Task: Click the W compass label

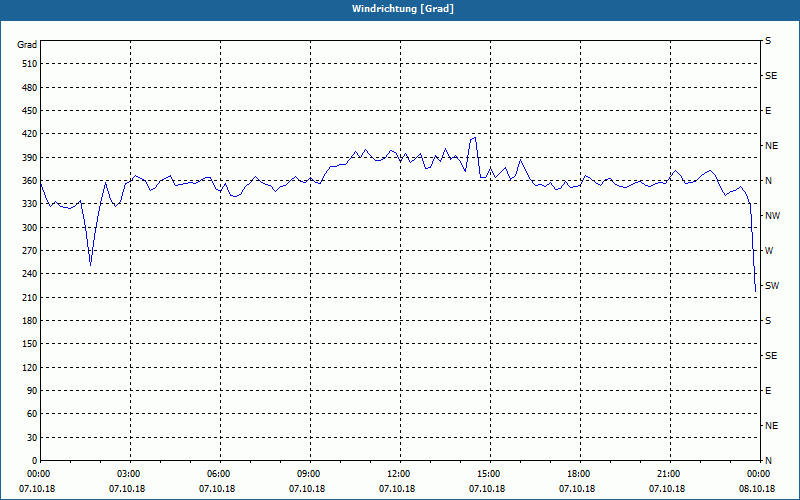Action: click(769, 251)
